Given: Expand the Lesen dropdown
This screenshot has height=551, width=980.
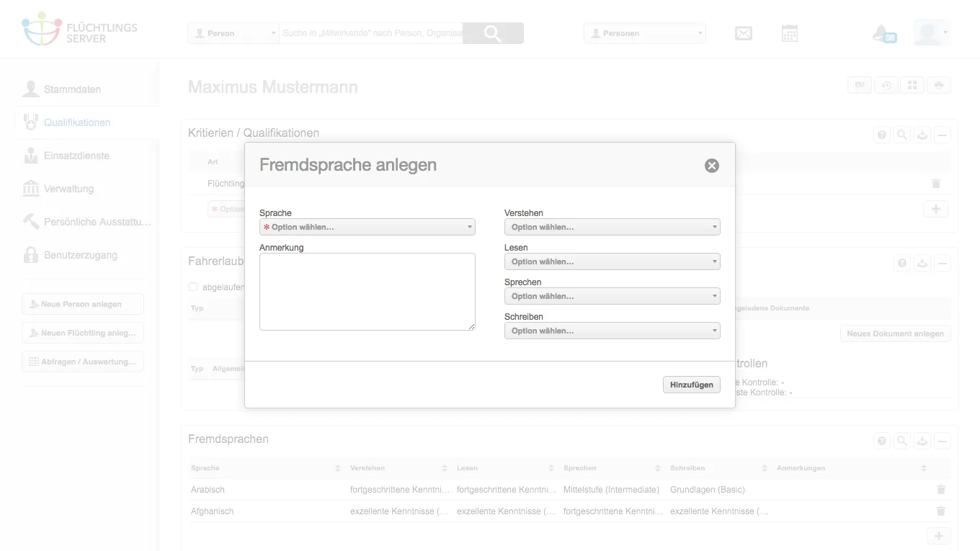Looking at the screenshot, I should coord(612,261).
